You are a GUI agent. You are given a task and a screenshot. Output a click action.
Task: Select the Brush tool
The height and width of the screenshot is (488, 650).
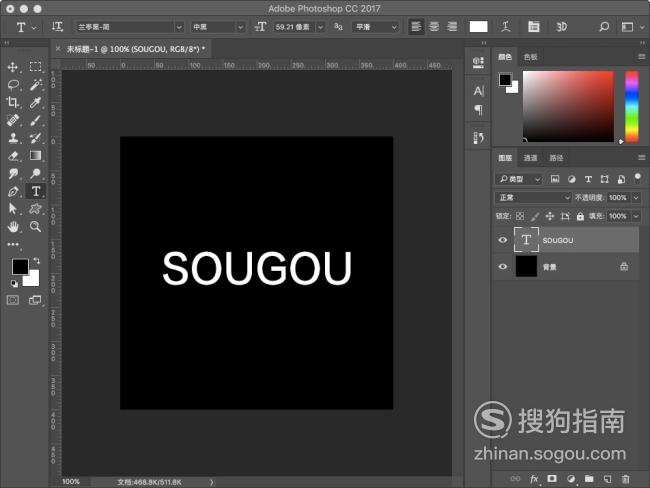35,120
